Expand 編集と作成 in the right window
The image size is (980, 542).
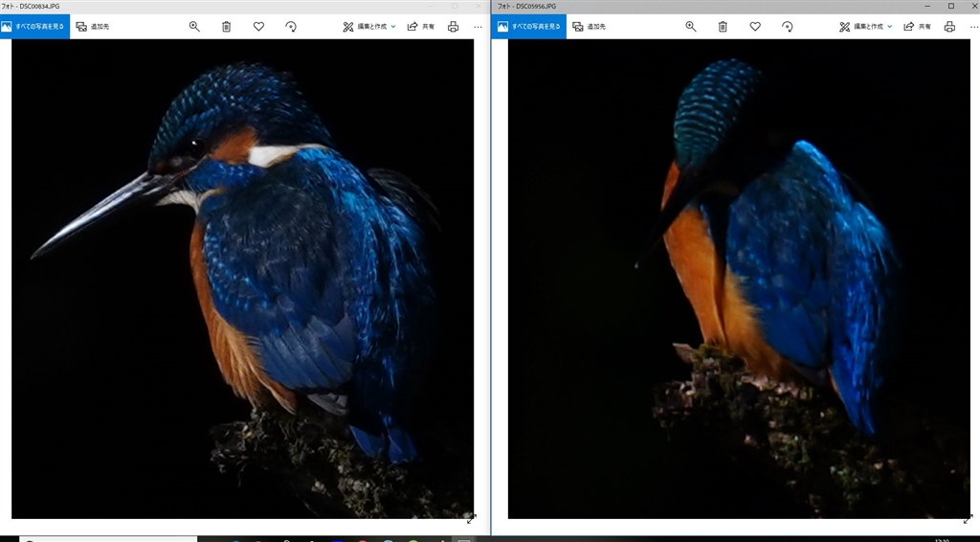pos(865,27)
